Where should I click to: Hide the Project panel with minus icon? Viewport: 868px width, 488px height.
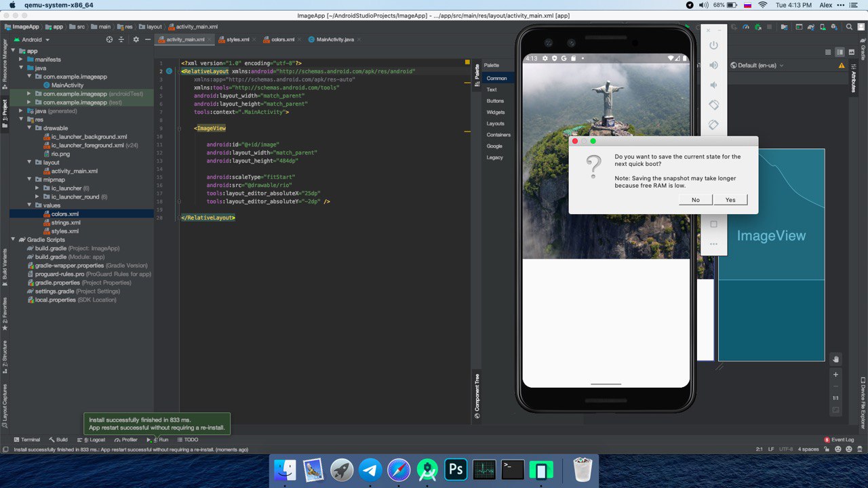(147, 39)
